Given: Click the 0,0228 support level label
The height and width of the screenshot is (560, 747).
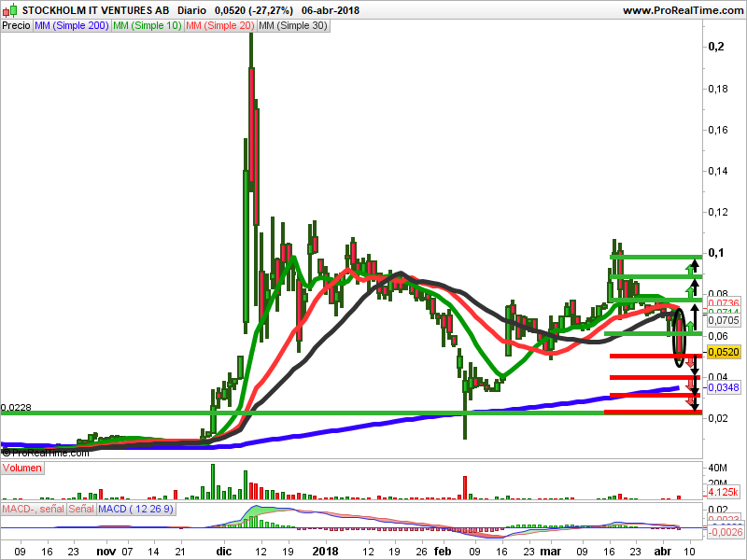Looking at the screenshot, I should (x=16, y=407).
